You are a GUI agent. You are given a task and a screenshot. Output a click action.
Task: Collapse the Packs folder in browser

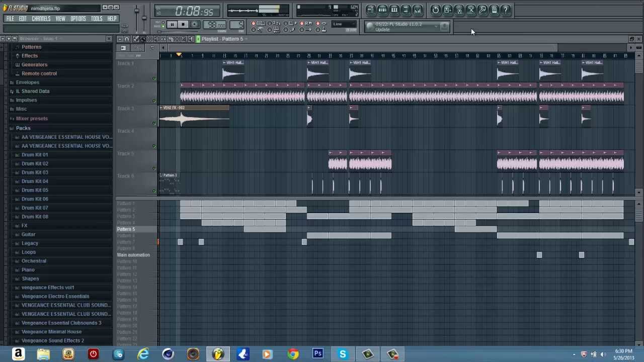tap(23, 128)
